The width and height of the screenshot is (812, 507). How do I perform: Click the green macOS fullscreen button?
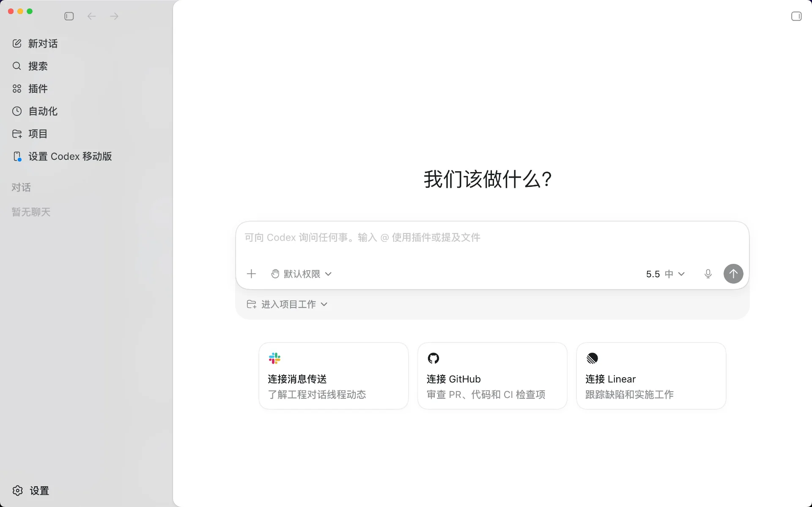tap(30, 11)
